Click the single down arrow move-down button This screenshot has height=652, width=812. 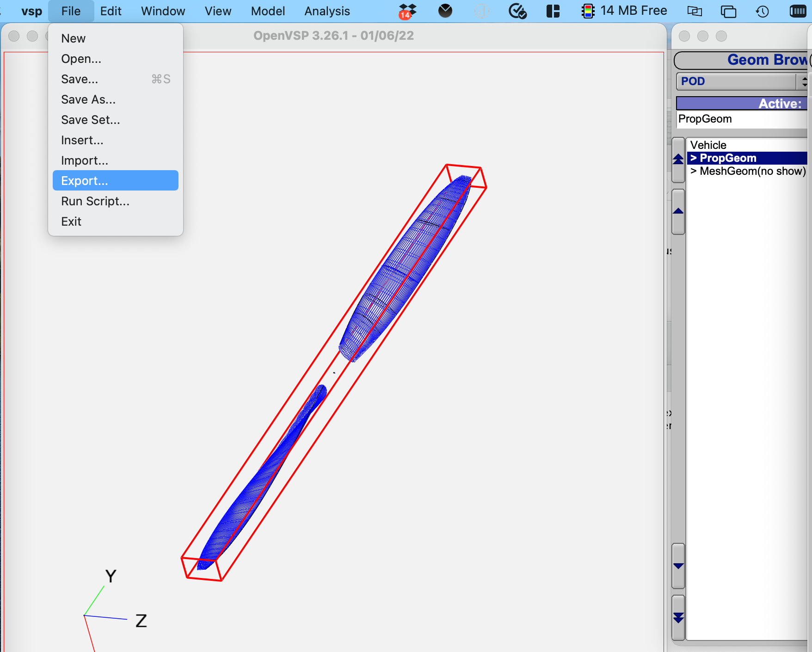678,566
